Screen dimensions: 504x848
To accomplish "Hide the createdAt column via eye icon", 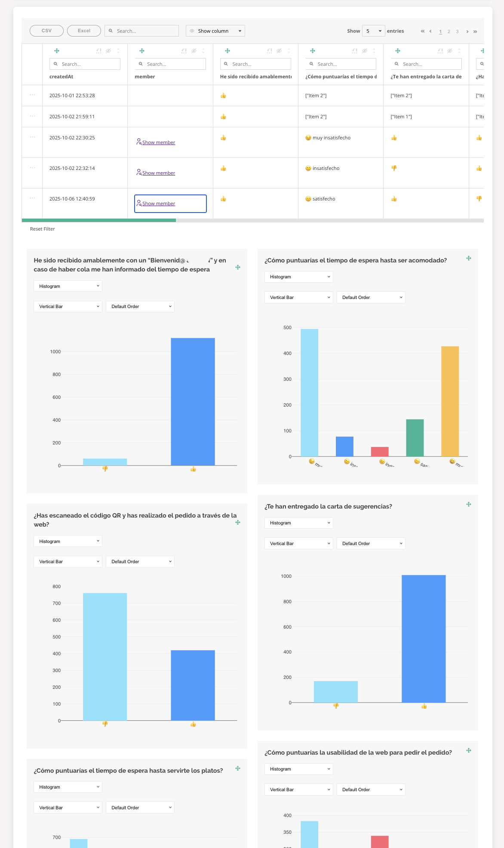I will point(108,51).
